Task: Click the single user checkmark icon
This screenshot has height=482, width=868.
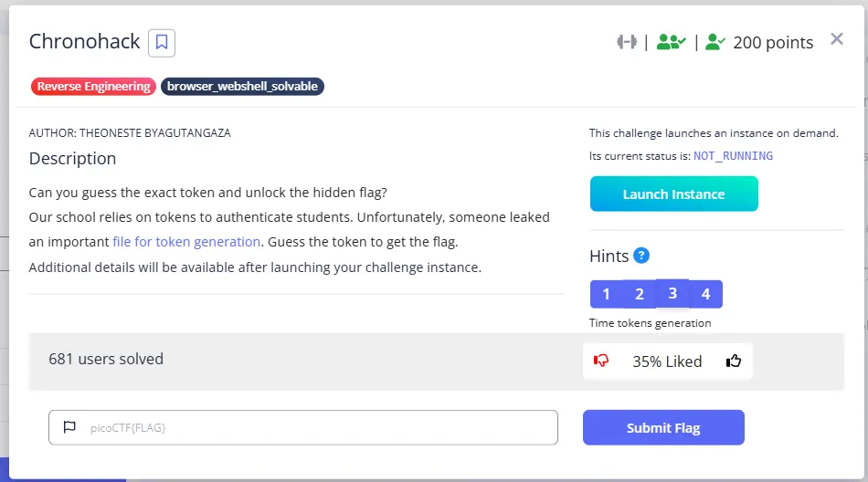Action: click(x=715, y=42)
